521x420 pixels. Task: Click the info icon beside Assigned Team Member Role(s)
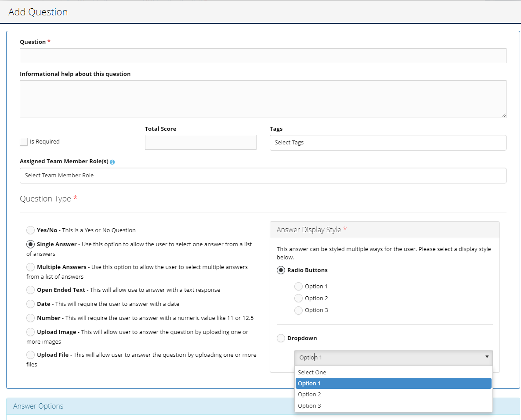(112, 162)
